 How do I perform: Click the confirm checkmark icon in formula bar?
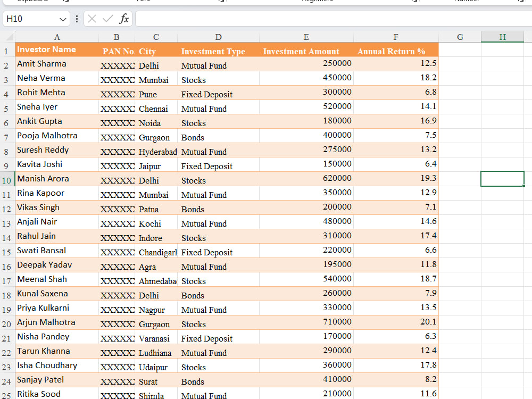tap(108, 19)
